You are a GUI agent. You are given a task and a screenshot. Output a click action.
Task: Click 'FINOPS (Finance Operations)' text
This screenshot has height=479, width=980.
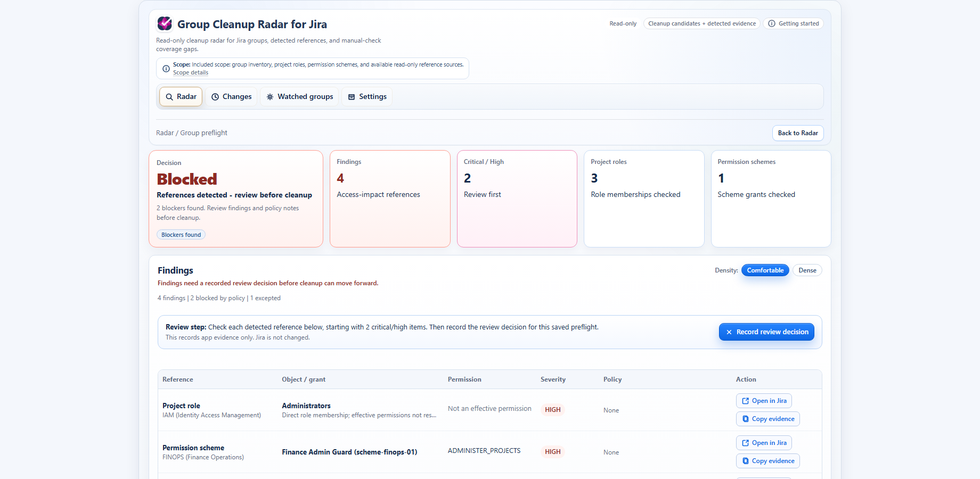pos(203,457)
